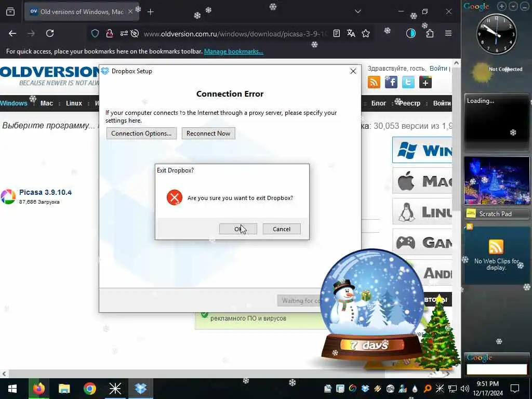Open Dropbox from the taskbar
This screenshot has height=399, width=532.
pos(140,389)
